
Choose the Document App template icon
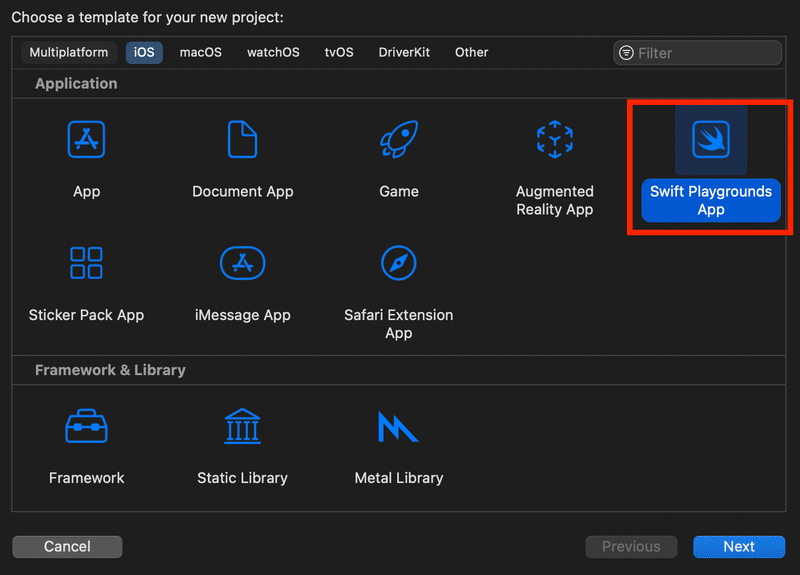click(243, 139)
